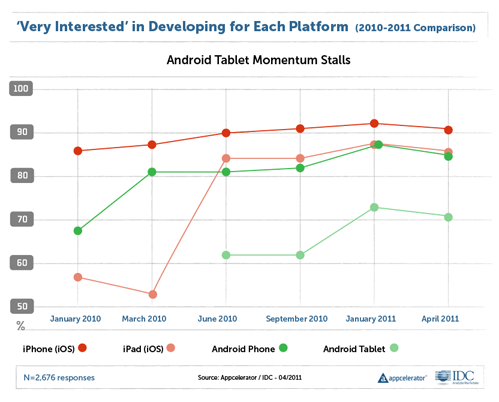Click the Android Tablet legend label

pyautogui.click(x=354, y=349)
